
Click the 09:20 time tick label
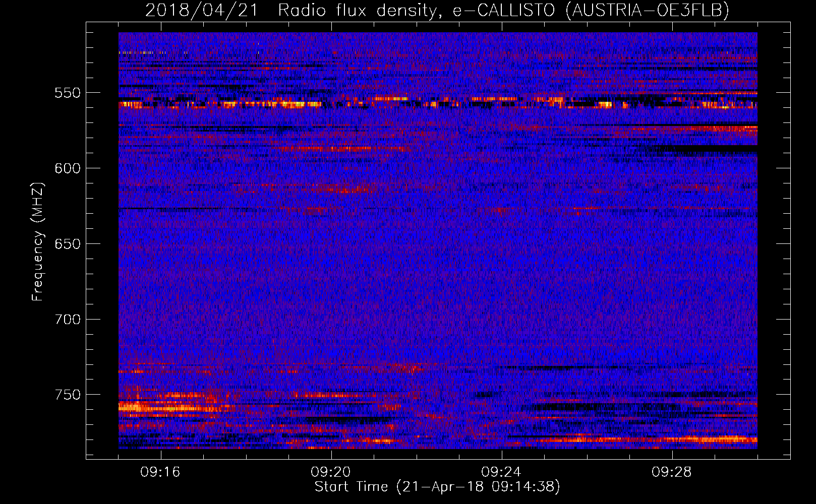(331, 472)
